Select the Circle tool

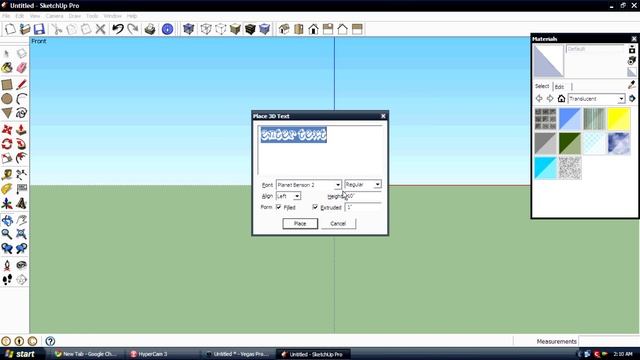pos(7,98)
